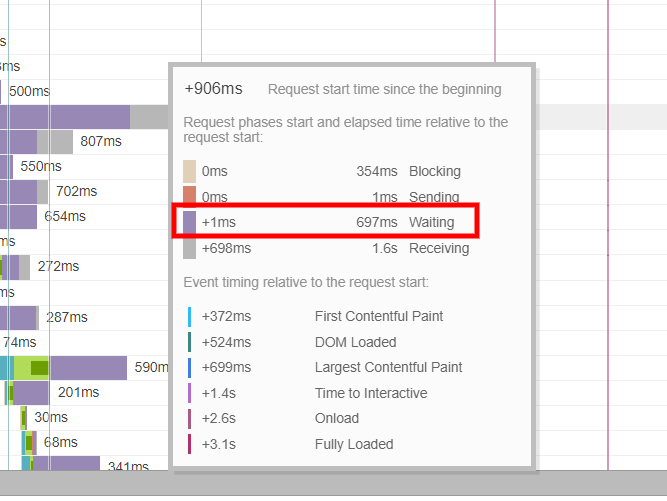Click the 341ms purple request bar

coord(67,465)
